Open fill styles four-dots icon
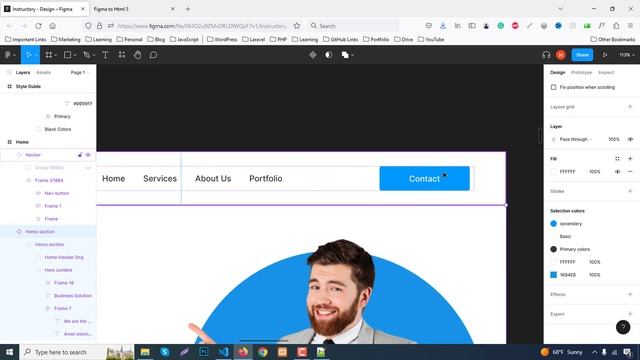This screenshot has height=360, width=640. pyautogui.click(x=617, y=159)
